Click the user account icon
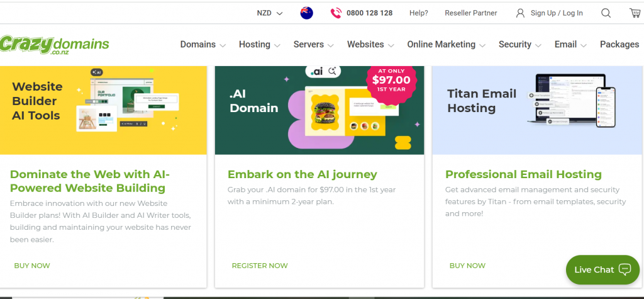 [520, 13]
